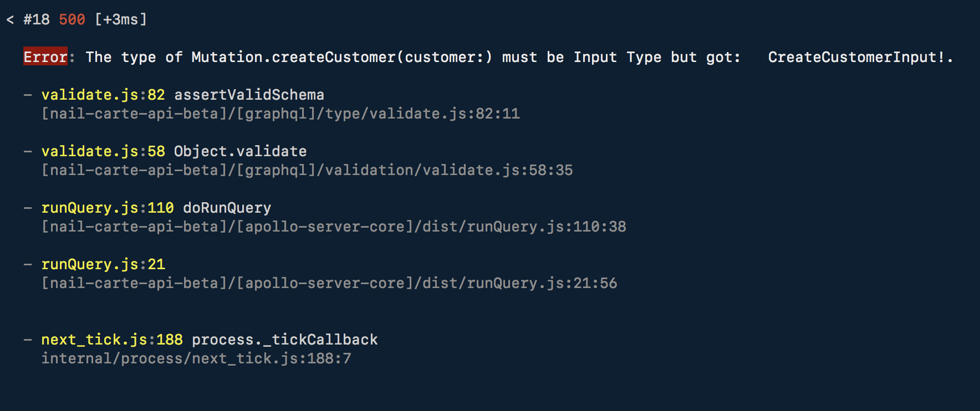
Task: Click the #18 request number
Action: (x=37, y=19)
